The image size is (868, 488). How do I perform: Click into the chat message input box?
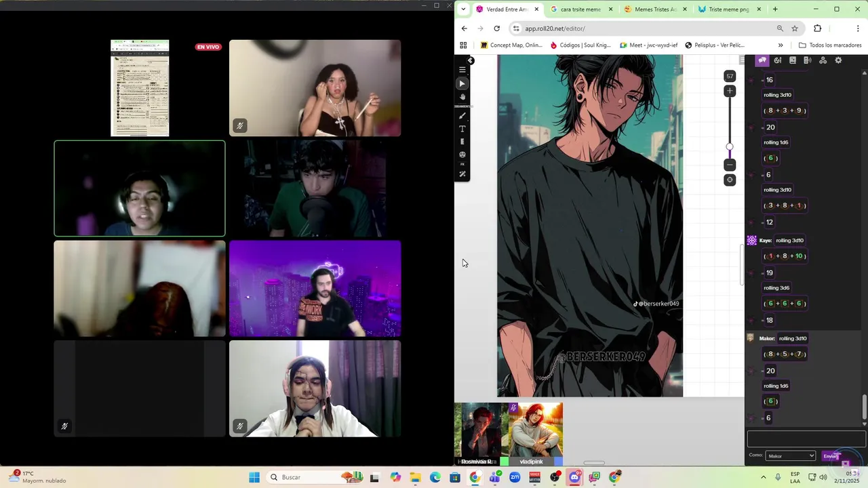tap(806, 439)
